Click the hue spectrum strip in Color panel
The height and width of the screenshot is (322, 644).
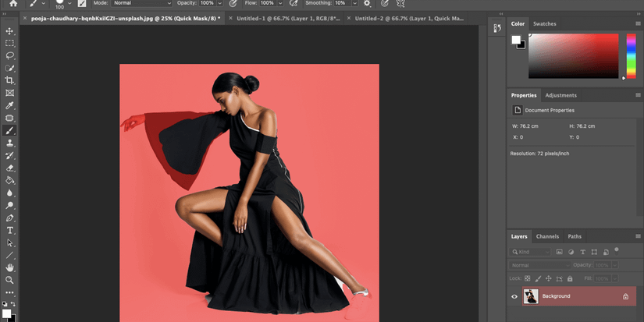coord(631,56)
